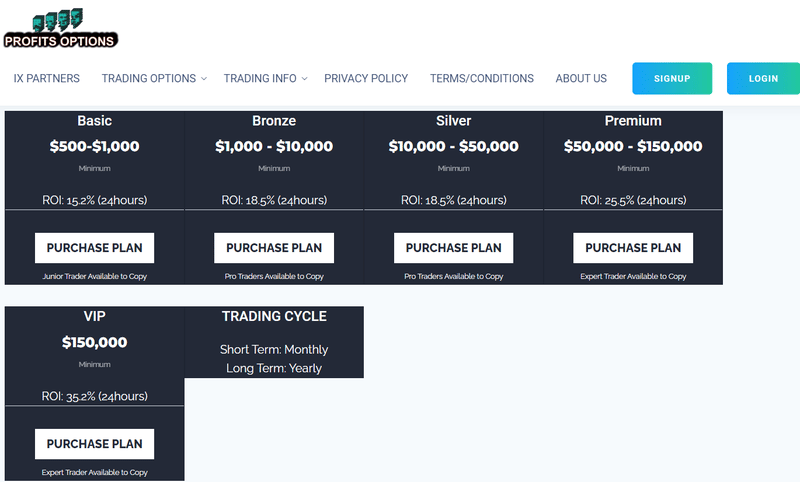Screen dimensions: 800x482
Task: Click the $1,000 - $10,000 price text
Action: pyautogui.click(x=274, y=146)
